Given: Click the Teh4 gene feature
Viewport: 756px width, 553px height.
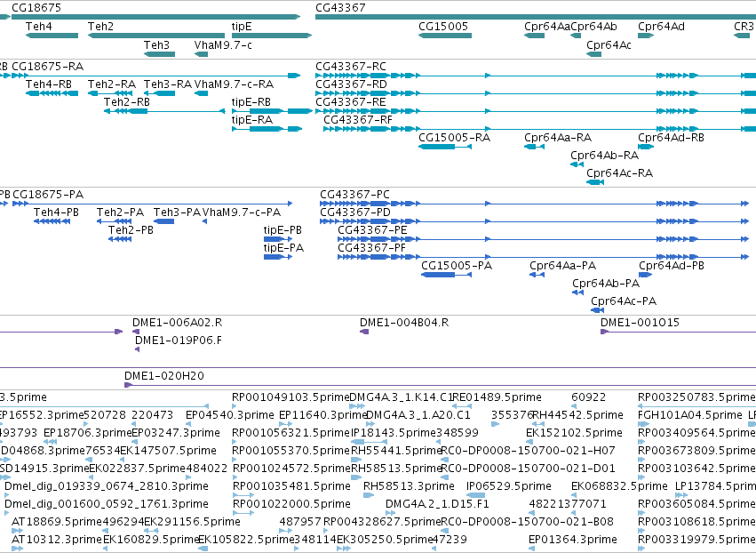Looking at the screenshot, I should 52,36.
